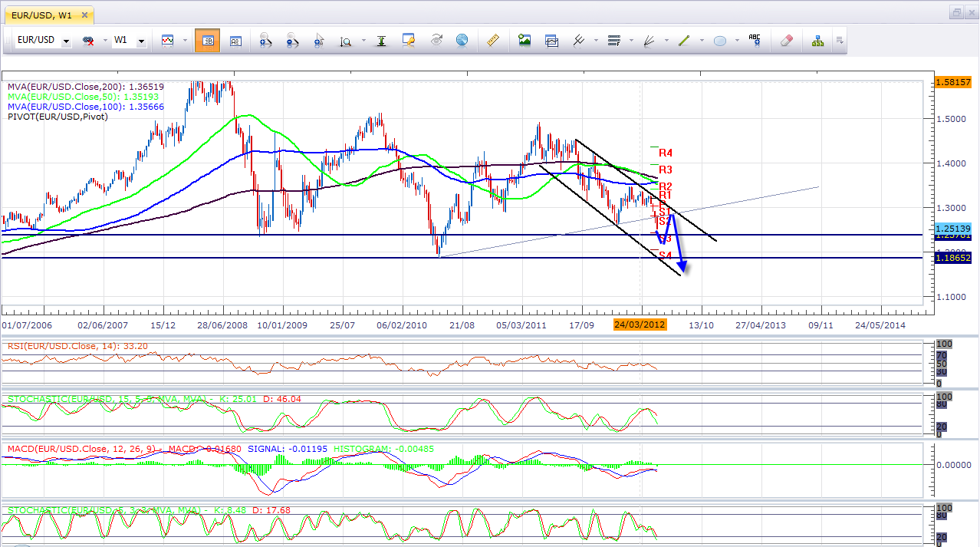980x547 pixels.
Task: Close the chart window with top-right X
Action: pyautogui.click(x=971, y=12)
